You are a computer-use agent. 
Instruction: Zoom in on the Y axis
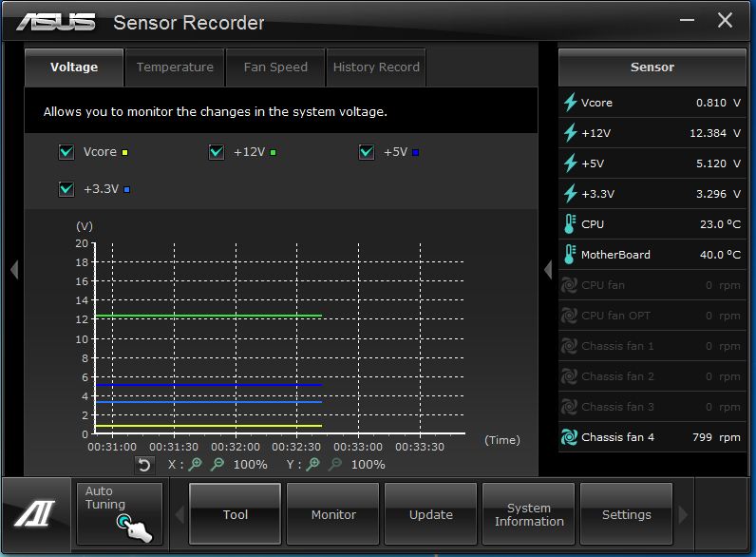(x=313, y=465)
